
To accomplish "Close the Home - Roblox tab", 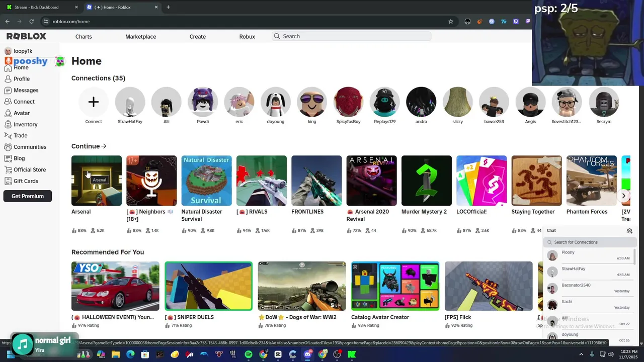I will pyautogui.click(x=156, y=7).
